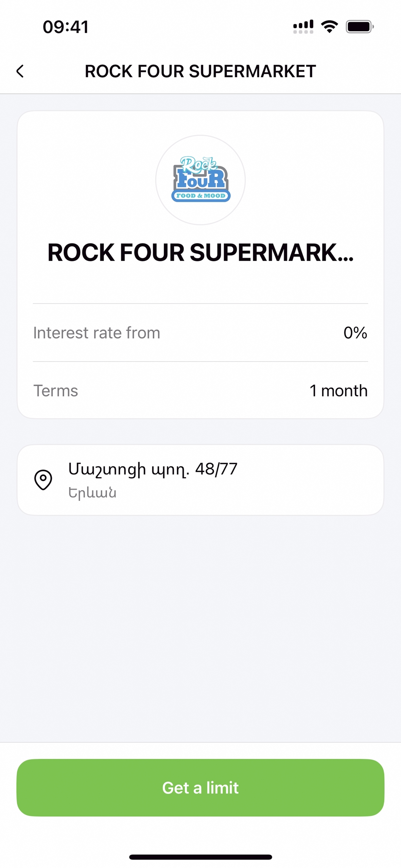Go back using the left chevron
The image size is (401, 868).
[x=20, y=71]
